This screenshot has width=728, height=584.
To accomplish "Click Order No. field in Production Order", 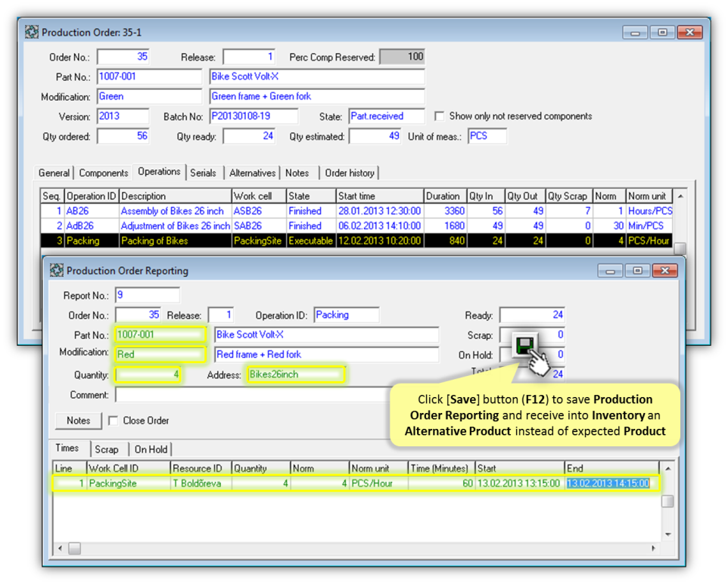I will click(x=123, y=57).
